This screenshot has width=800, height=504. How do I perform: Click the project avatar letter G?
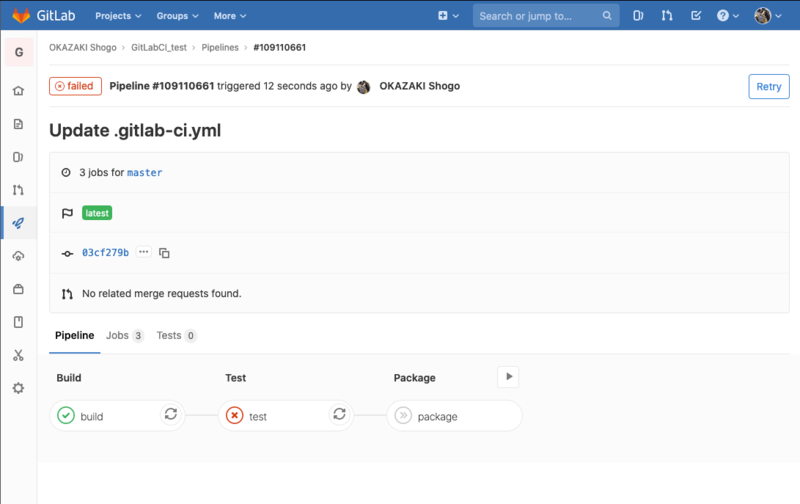(19, 52)
